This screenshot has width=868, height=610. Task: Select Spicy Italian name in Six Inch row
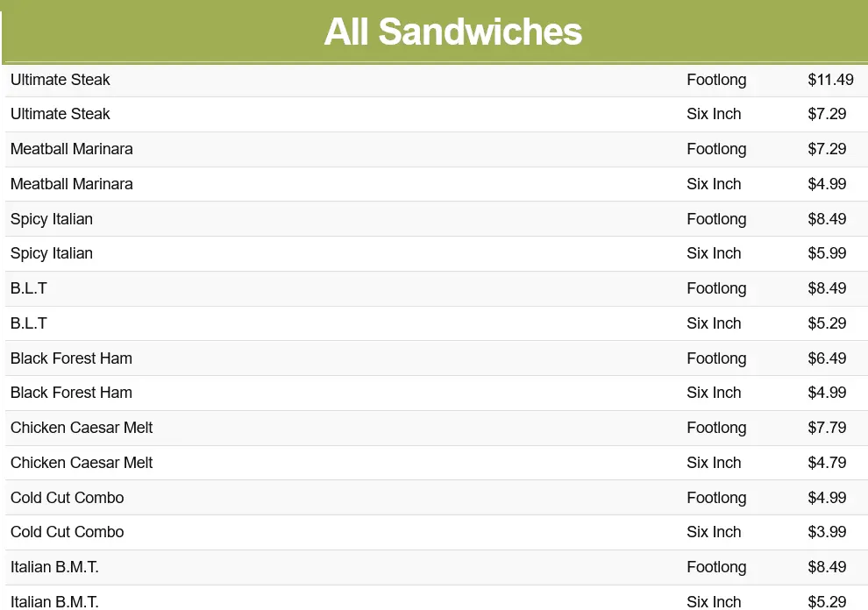click(x=52, y=253)
